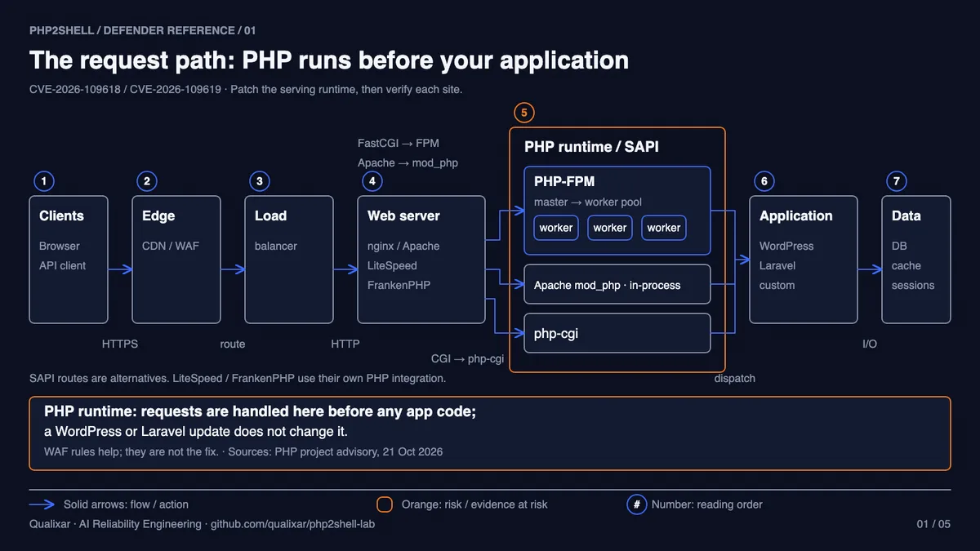980x551 pixels.
Task: Click 'DB' in the Data box
Action: tap(899, 246)
